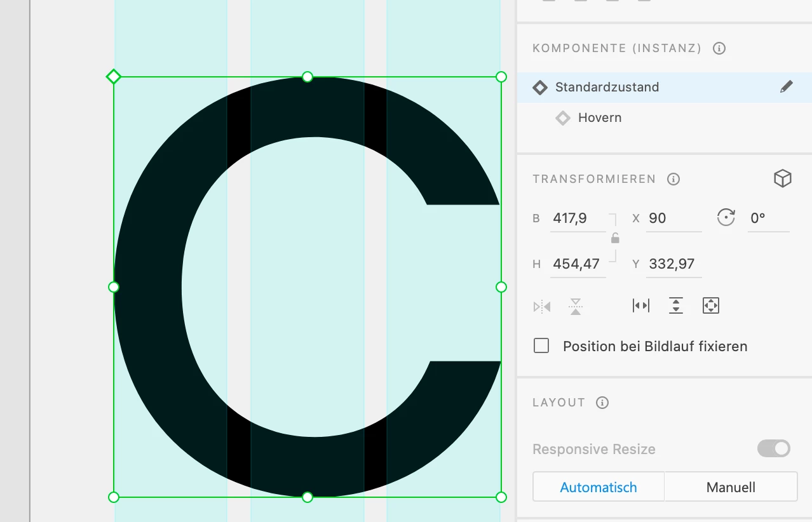Click the left middle selection handle
The height and width of the screenshot is (522, 812).
114,287
